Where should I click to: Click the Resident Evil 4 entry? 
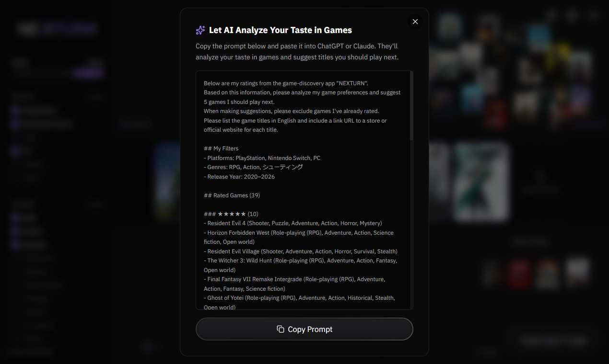coord(293,223)
